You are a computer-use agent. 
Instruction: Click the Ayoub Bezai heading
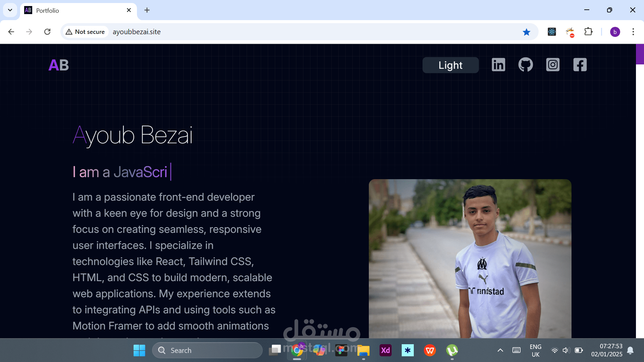pos(133,136)
